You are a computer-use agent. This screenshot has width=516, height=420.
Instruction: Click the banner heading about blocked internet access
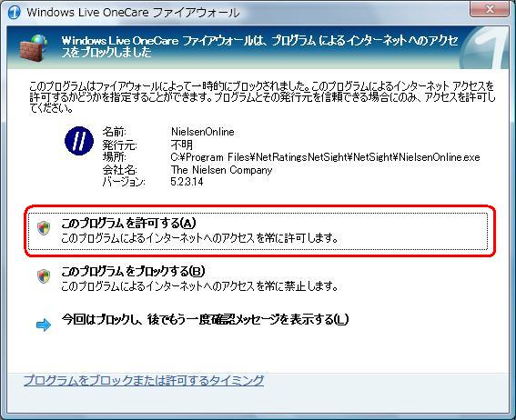(x=260, y=46)
